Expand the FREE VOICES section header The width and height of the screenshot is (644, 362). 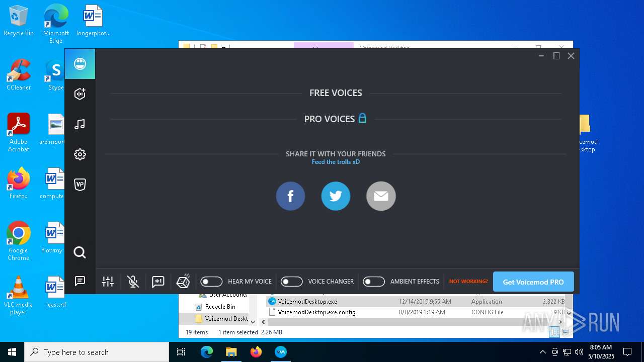[x=336, y=93]
